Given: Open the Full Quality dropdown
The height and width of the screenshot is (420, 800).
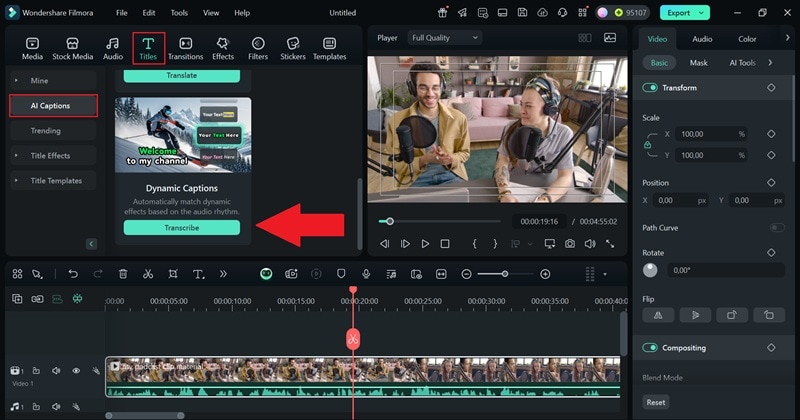Looking at the screenshot, I should (x=445, y=38).
